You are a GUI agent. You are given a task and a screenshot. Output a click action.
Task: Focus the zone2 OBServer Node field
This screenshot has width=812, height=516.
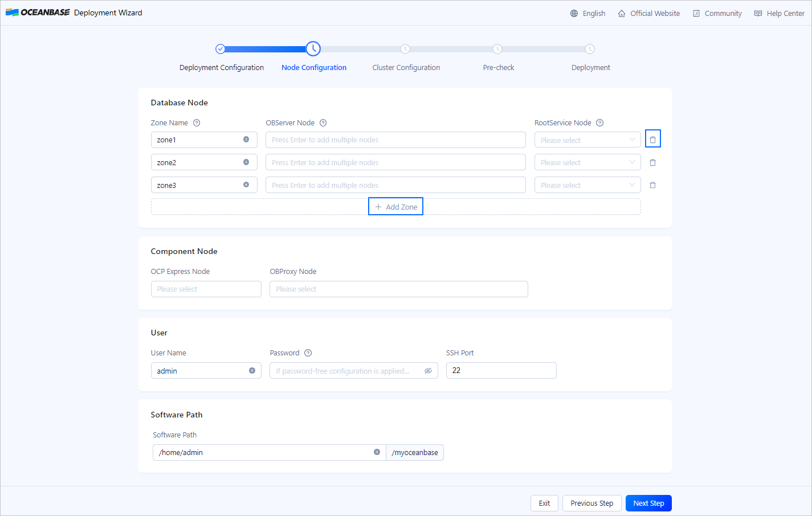pyautogui.click(x=395, y=162)
